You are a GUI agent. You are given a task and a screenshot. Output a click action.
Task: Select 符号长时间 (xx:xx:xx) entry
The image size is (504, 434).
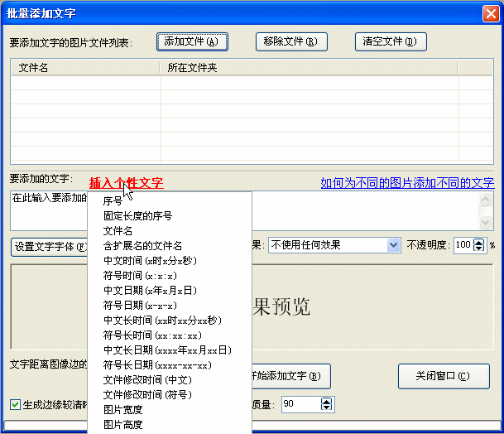(151, 335)
